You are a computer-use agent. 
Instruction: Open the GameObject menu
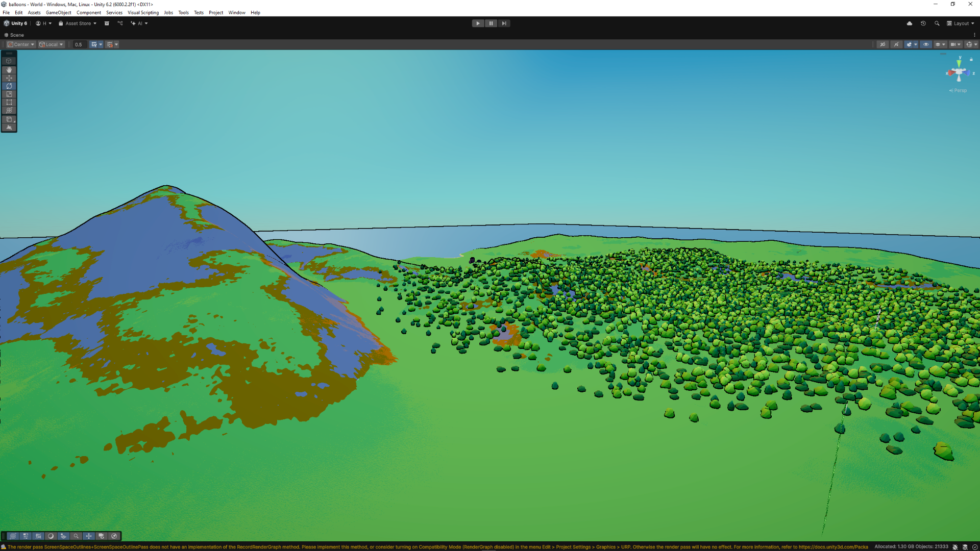59,13
